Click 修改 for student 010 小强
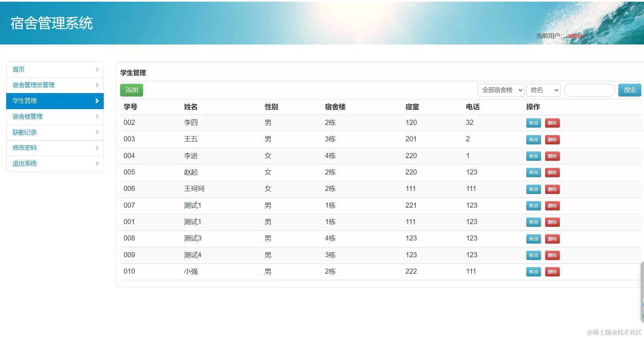This screenshot has height=338, width=644. tap(533, 272)
